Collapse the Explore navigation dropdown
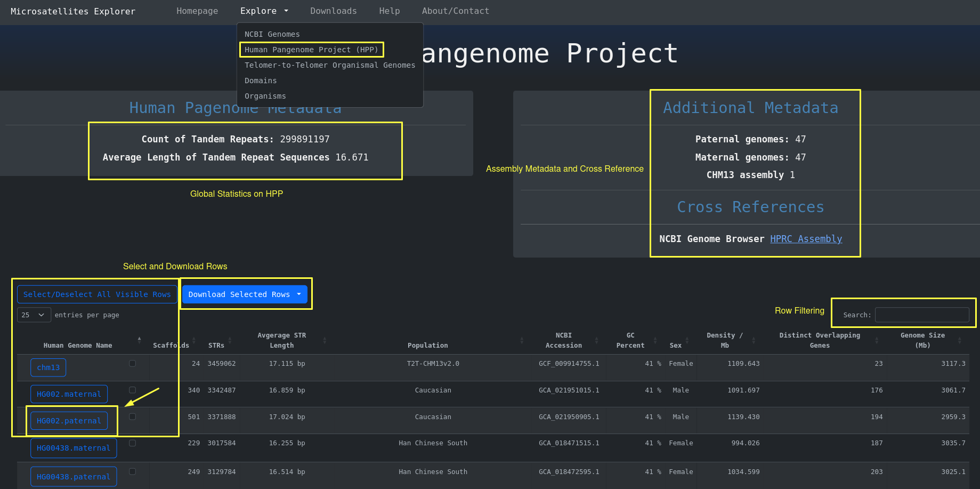Image resolution: width=980 pixels, height=489 pixels. [264, 11]
